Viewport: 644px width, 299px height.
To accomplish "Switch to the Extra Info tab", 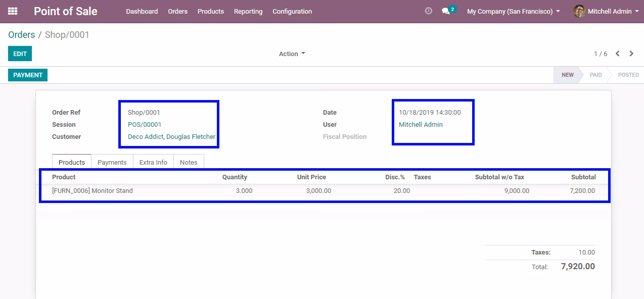I will coord(153,162).
